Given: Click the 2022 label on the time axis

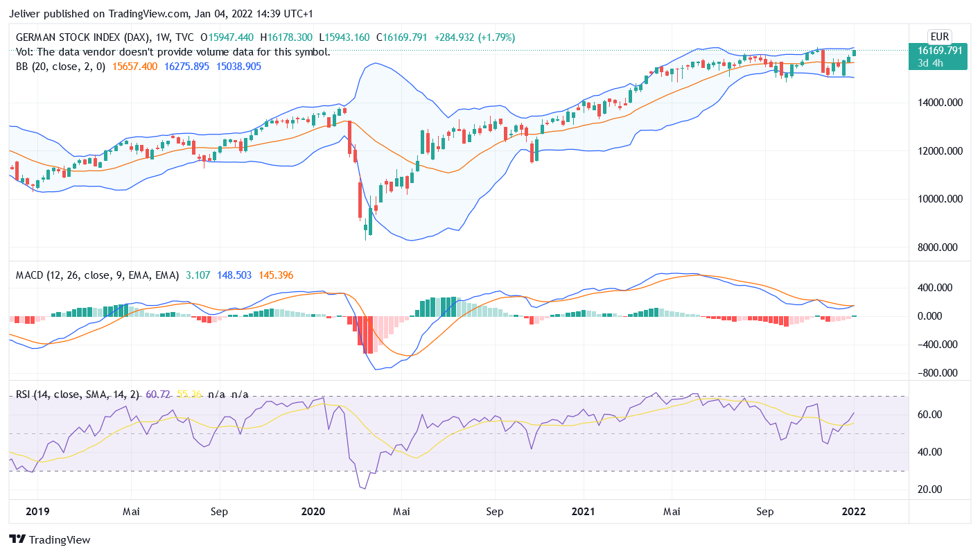Looking at the screenshot, I should coord(853,512).
